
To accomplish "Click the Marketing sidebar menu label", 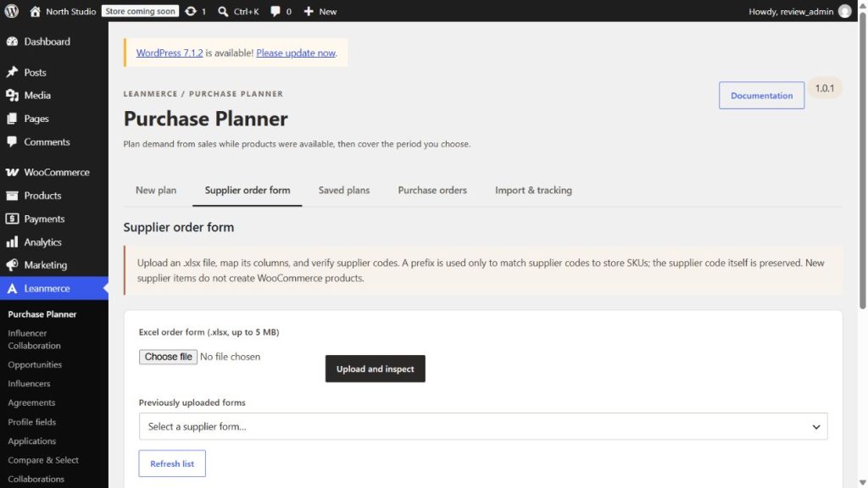I will 46,265.
